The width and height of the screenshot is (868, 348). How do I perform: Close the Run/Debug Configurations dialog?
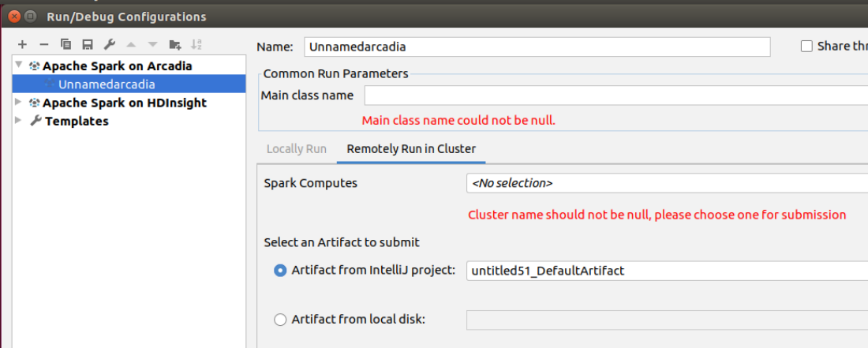point(14,17)
